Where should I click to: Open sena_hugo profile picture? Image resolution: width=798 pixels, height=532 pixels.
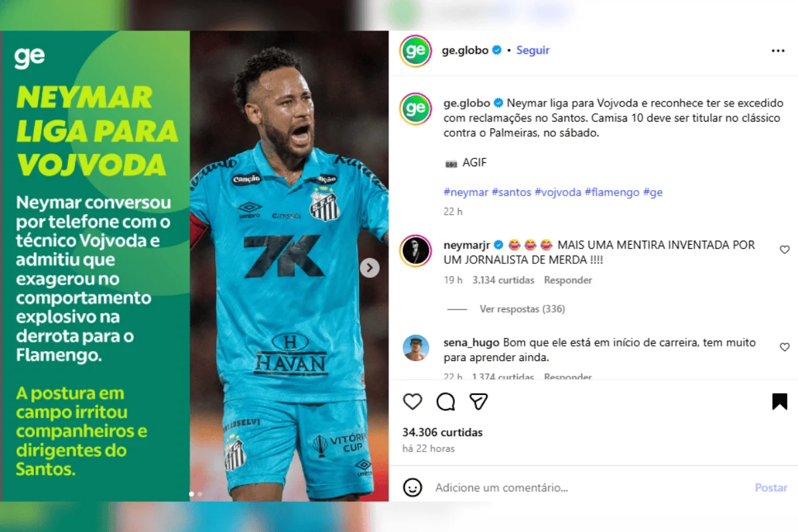click(x=416, y=347)
